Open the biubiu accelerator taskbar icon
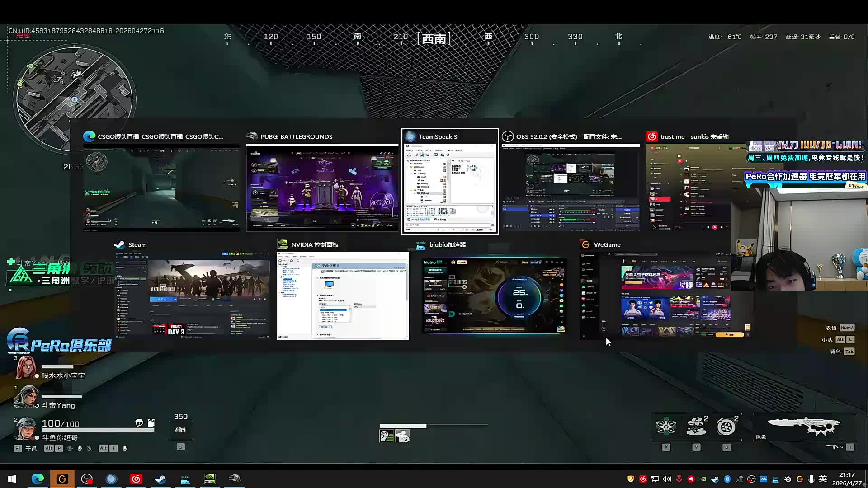Viewport: 868px width, 488px height. pos(185,479)
